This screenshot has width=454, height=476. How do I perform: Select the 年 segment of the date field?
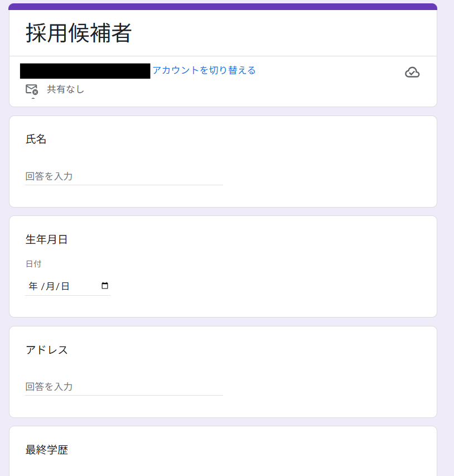[32, 285]
